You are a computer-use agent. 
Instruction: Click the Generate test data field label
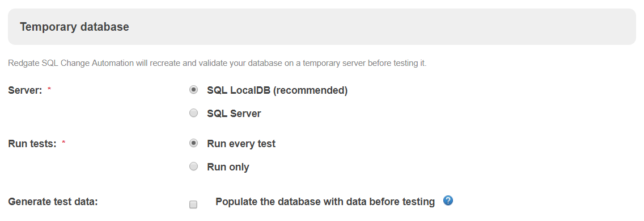pyautogui.click(x=53, y=202)
